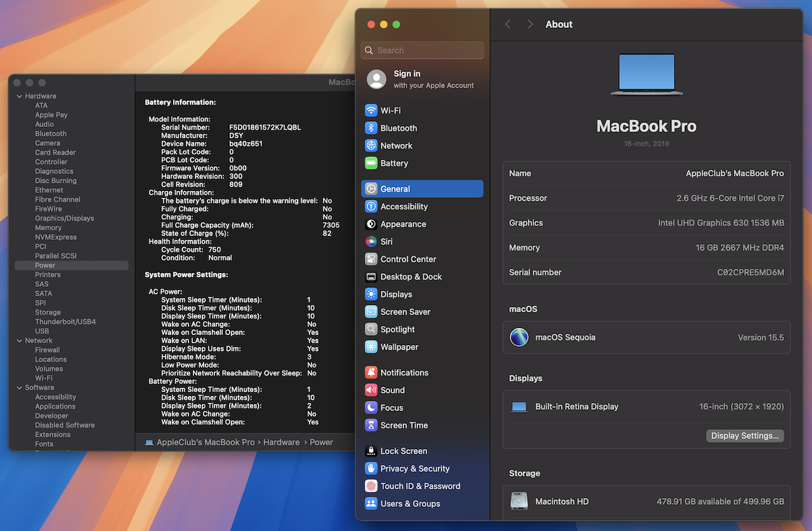The image size is (812, 531).
Task: Open the Sound speaker icon
Action: (x=371, y=390)
